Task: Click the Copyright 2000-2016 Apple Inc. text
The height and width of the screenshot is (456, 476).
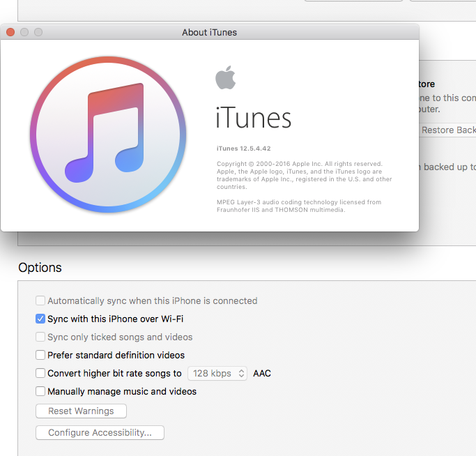Action: [x=304, y=175]
